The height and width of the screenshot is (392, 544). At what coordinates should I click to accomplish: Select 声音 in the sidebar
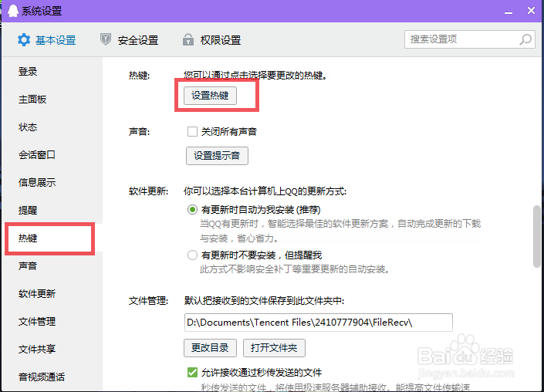coord(28,265)
